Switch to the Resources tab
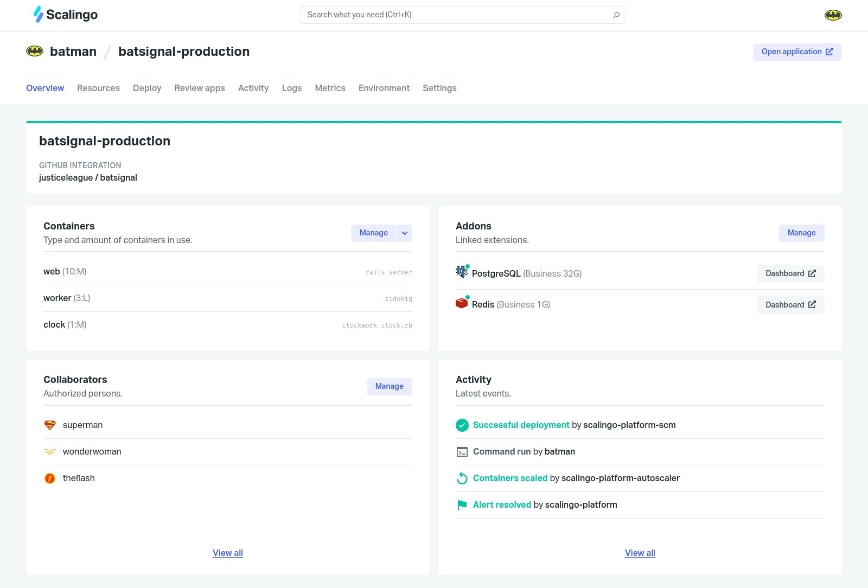This screenshot has width=868, height=588. pyautogui.click(x=98, y=88)
